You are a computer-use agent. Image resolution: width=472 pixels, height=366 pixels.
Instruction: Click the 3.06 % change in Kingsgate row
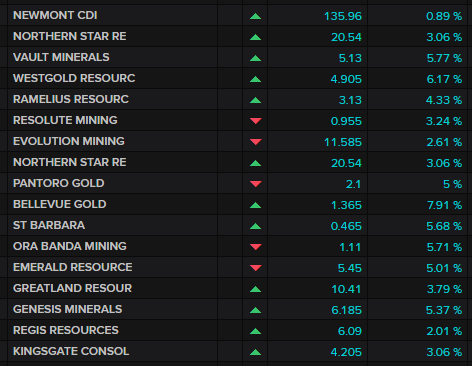[x=444, y=352]
